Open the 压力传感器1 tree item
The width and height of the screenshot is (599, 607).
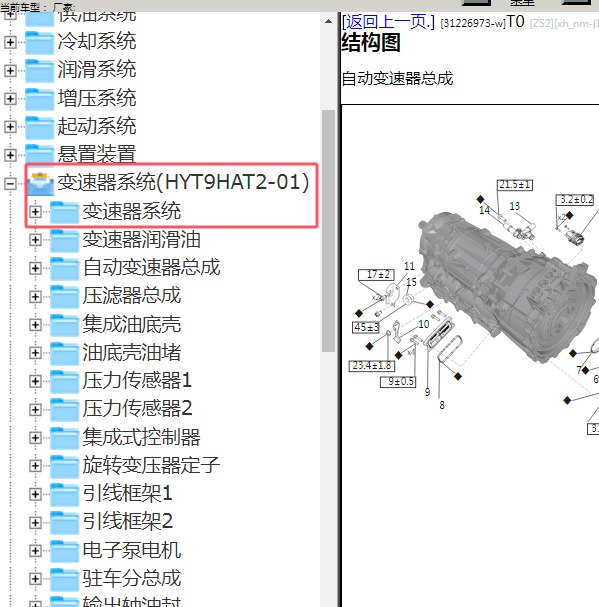[x=137, y=380]
